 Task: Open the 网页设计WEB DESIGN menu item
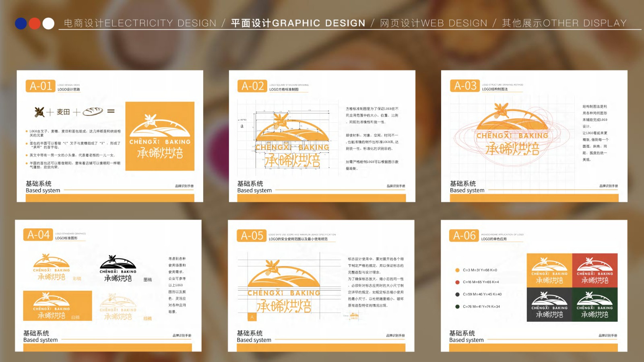tap(433, 23)
